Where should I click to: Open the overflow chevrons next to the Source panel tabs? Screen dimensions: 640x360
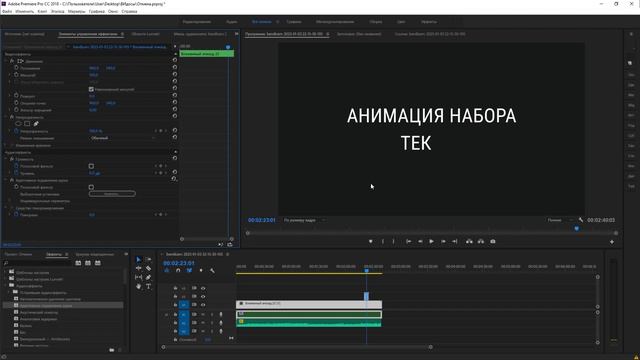point(236,34)
